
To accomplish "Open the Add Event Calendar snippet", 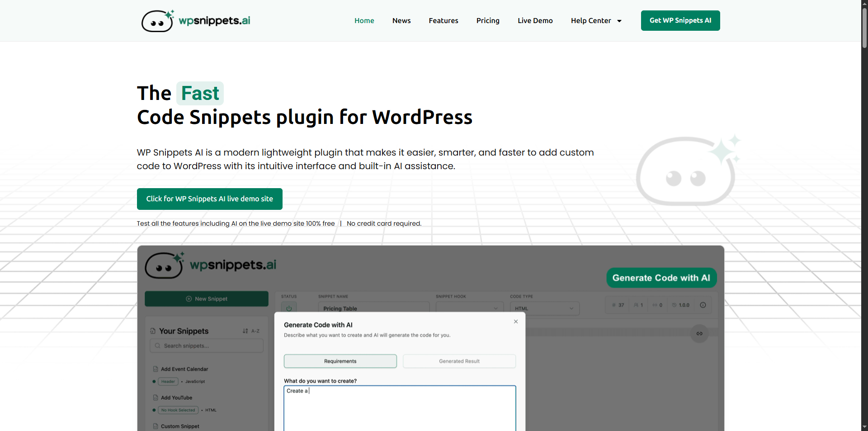I will point(184,369).
